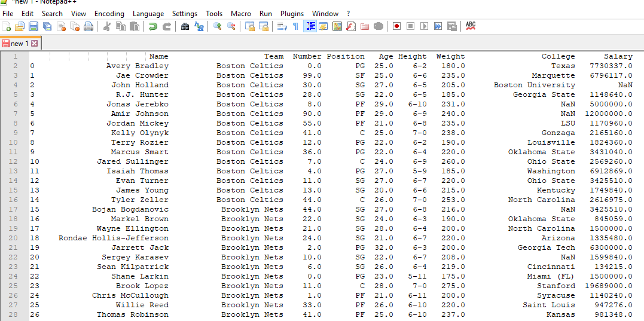This screenshot has height=321, width=644.
Task: Open the Run menu
Action: click(265, 14)
